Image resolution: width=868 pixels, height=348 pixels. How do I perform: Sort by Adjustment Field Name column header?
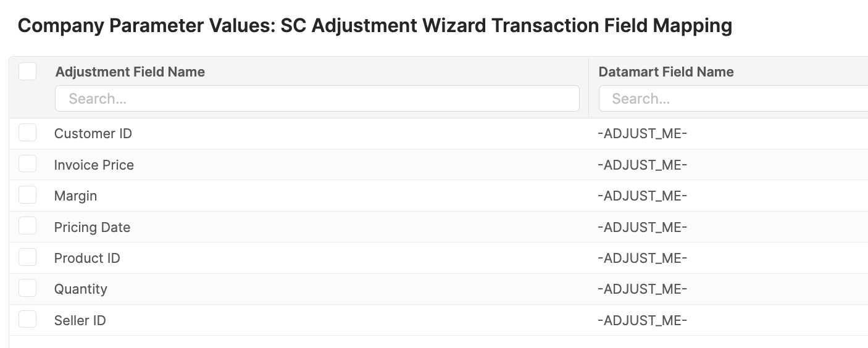tap(130, 72)
